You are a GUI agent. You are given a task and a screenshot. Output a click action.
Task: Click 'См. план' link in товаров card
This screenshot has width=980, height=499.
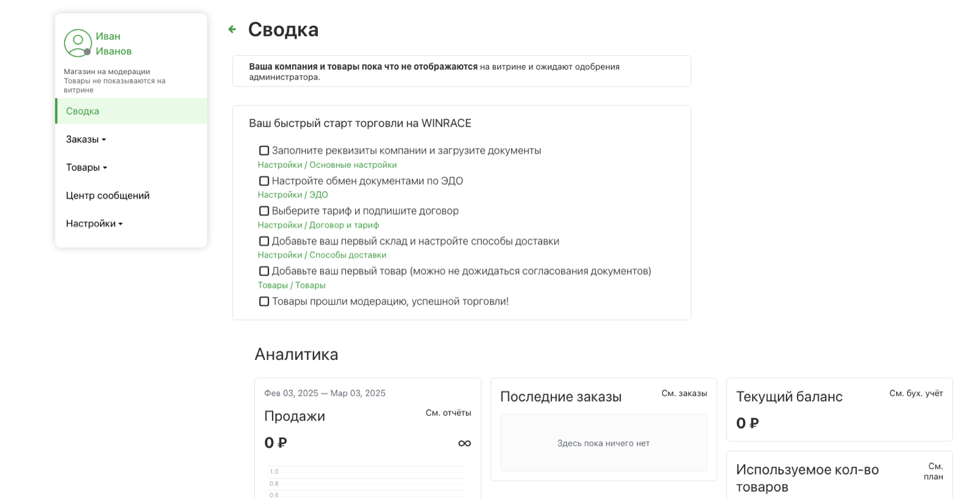click(x=933, y=471)
